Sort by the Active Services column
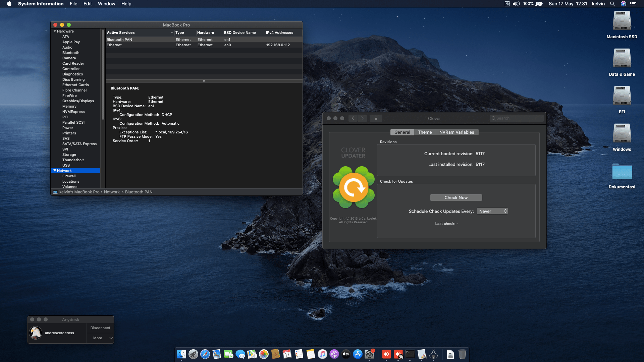644x362 pixels. pos(140,33)
